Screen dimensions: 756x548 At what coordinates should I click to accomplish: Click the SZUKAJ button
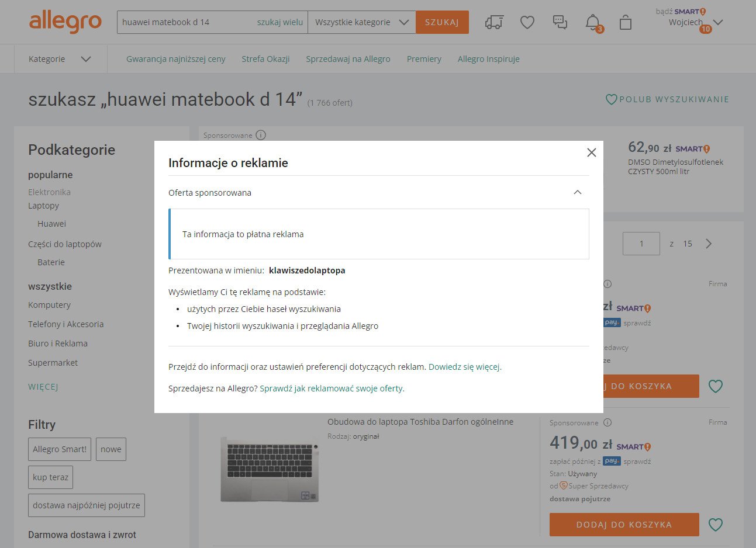442,22
